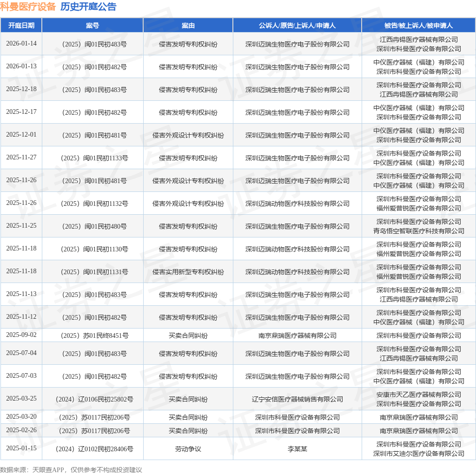Click the 数据来源 天眼查APP footer note
Image resolution: width=476 pixels, height=474 pixels.
tap(71, 470)
